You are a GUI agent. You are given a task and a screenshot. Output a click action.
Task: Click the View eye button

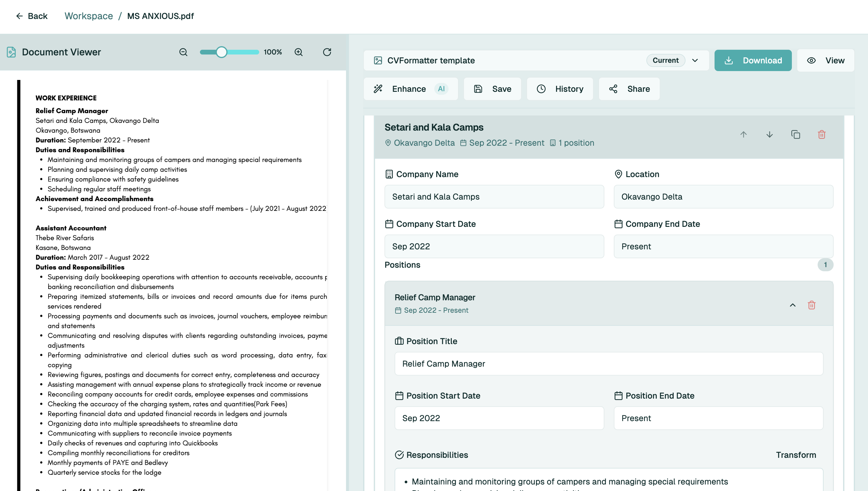pyautogui.click(x=826, y=60)
